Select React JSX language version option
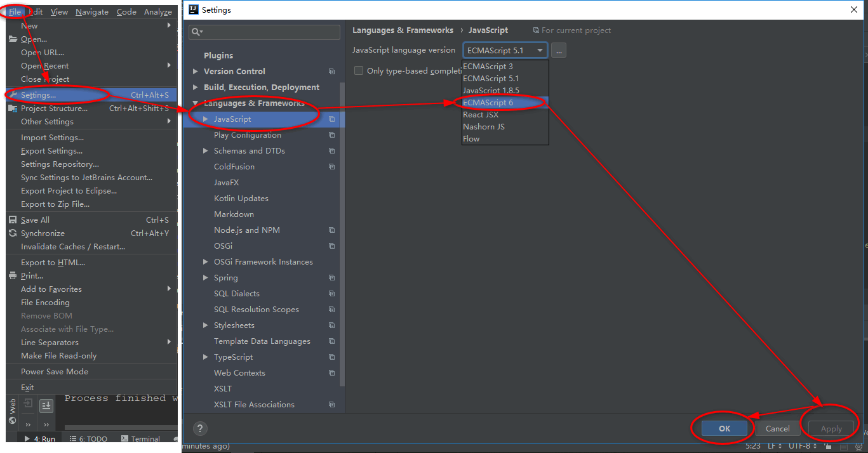 [505, 115]
